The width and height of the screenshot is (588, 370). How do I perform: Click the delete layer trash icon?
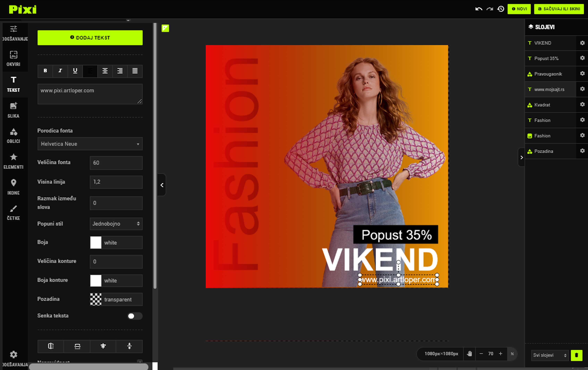577,355
